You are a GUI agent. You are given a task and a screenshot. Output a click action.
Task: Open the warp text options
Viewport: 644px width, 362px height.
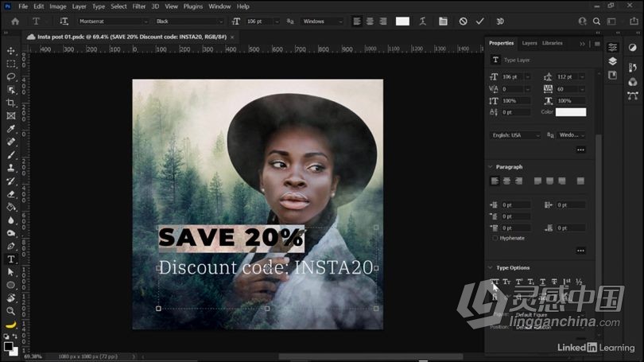(424, 21)
